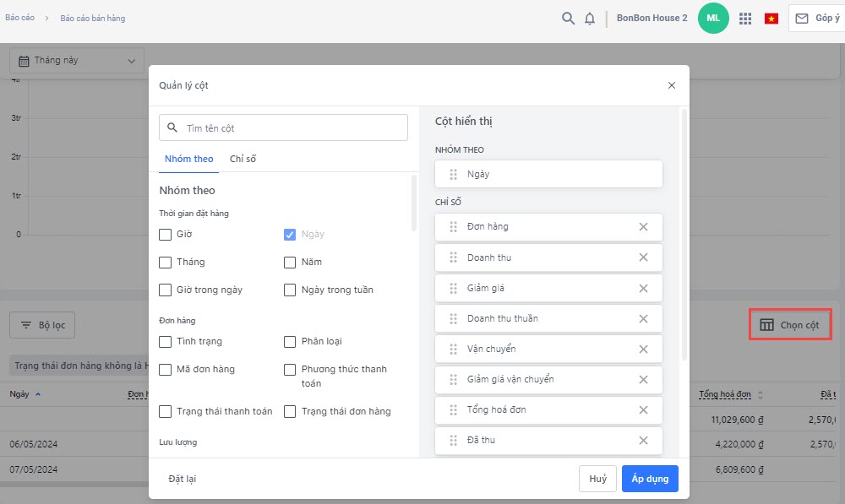Image resolution: width=845 pixels, height=504 pixels.
Task: Select the Nhóm theo tab
Action: (189, 159)
